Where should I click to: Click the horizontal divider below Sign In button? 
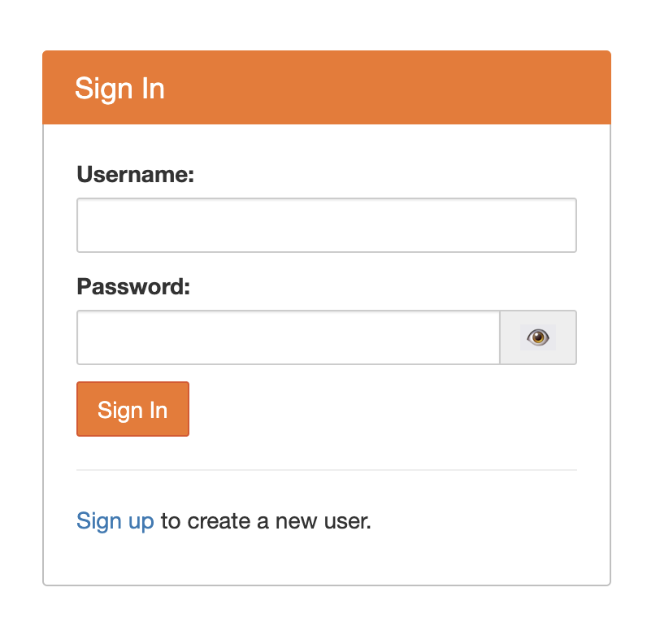(326, 470)
